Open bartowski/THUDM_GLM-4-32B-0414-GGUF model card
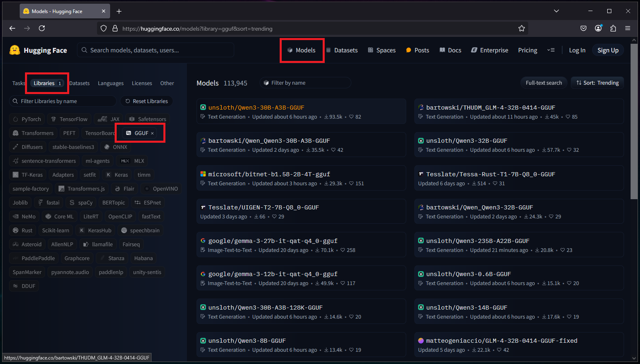The width and height of the screenshot is (640, 364). [519, 112]
